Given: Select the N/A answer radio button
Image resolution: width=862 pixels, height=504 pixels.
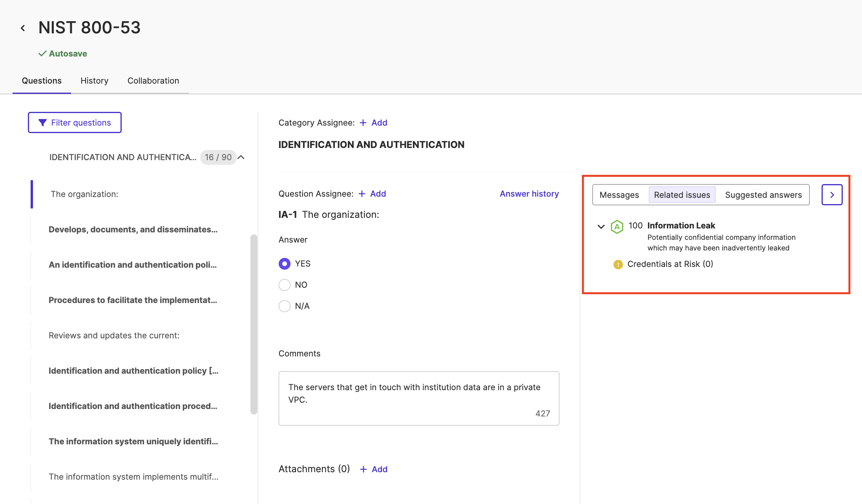Looking at the screenshot, I should tap(285, 306).
